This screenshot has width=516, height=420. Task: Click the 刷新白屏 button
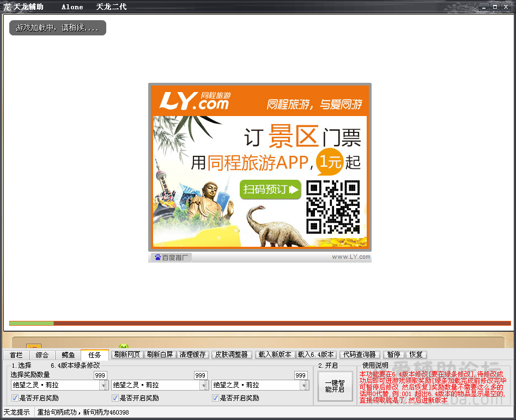(x=160, y=355)
